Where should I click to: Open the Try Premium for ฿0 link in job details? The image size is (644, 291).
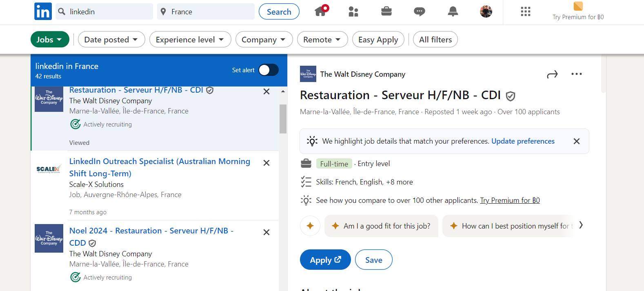click(510, 200)
